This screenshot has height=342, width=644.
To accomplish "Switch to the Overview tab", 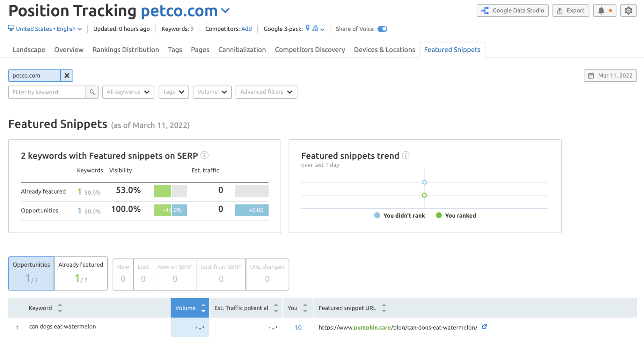I will (x=69, y=50).
